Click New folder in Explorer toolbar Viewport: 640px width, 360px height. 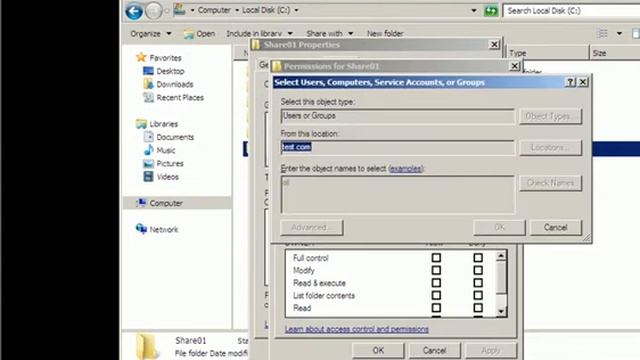pyautogui.click(x=385, y=33)
